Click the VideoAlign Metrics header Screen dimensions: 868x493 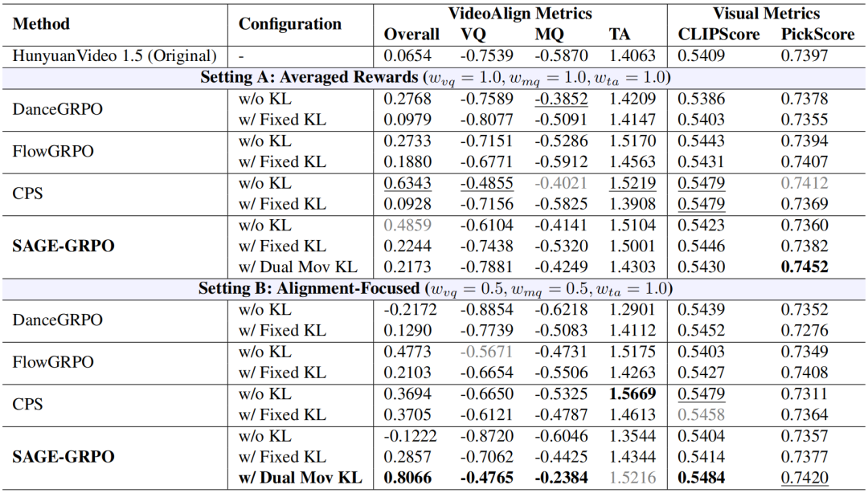click(x=519, y=13)
